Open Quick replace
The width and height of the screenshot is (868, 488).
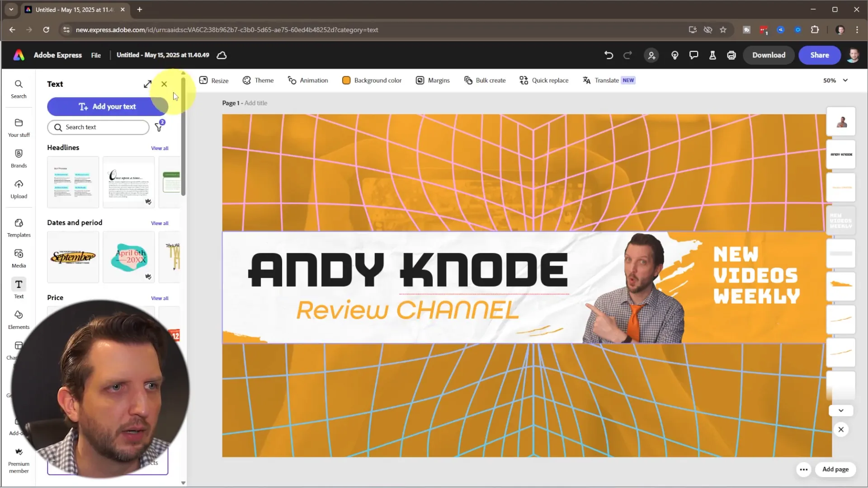pos(544,80)
